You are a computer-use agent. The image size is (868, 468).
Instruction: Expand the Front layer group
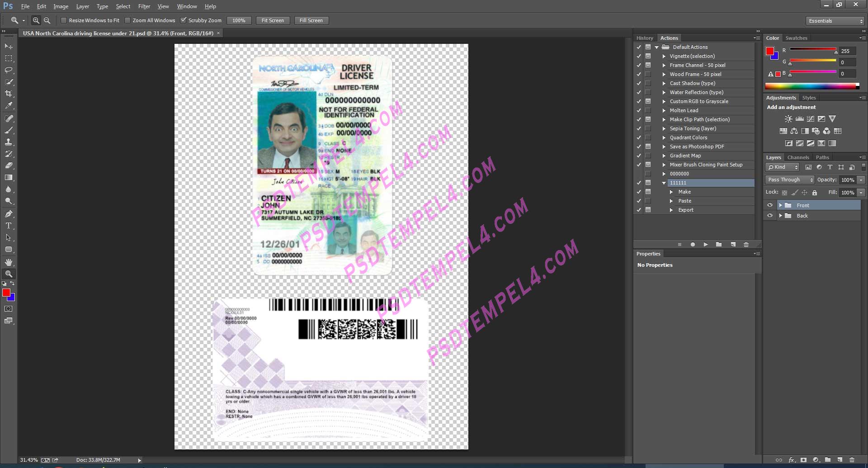click(x=781, y=205)
